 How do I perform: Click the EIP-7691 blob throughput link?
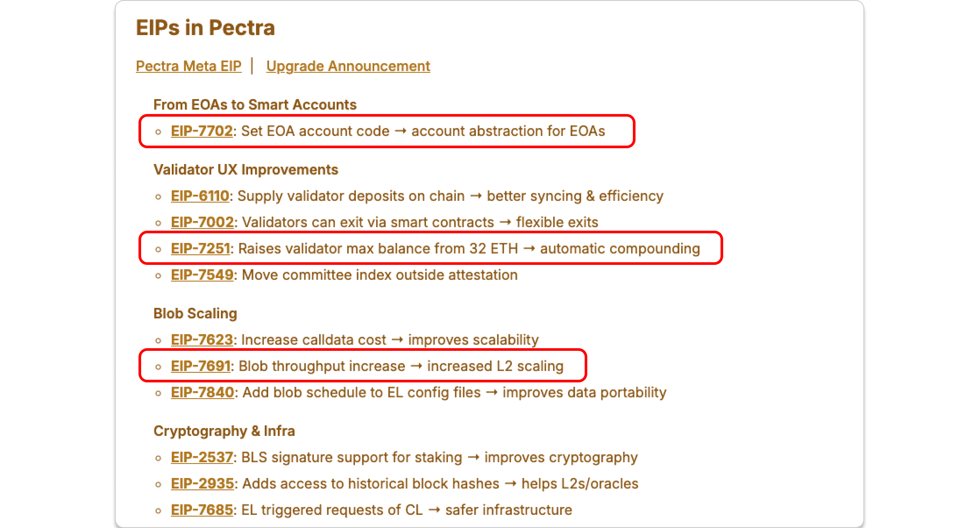click(200, 366)
